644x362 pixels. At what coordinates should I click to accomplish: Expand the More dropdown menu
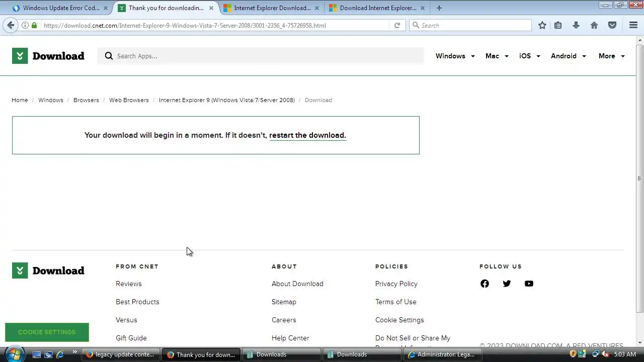612,56
